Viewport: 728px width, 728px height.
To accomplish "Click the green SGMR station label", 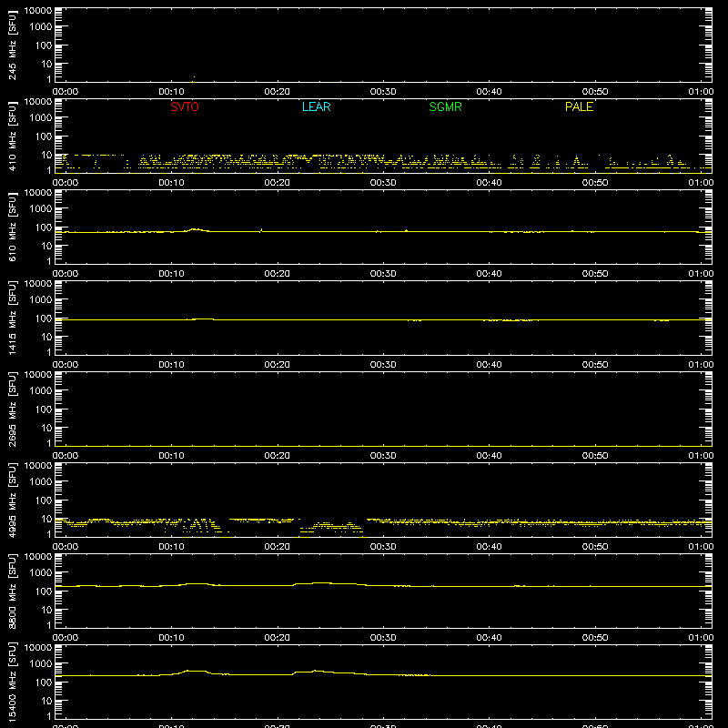I will 445,106.
